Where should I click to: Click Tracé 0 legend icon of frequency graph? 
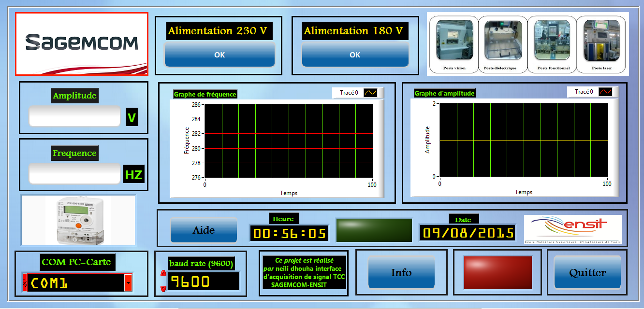click(x=371, y=93)
